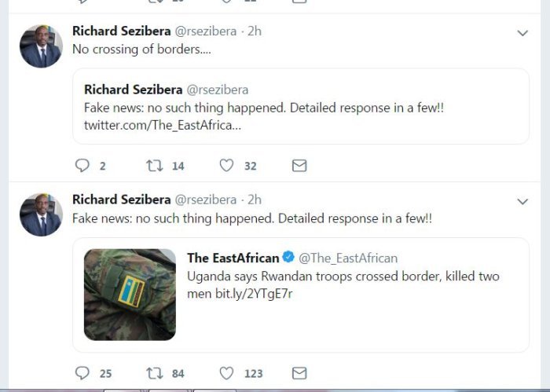550x392 pixels.
Task: Click Richard Sezibera name in quoted tweet
Action: (133, 90)
